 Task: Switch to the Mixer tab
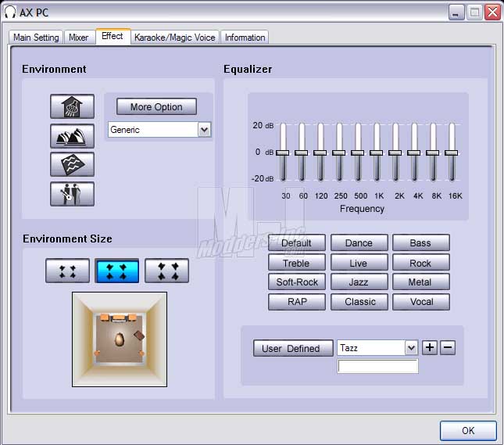pyautogui.click(x=79, y=38)
